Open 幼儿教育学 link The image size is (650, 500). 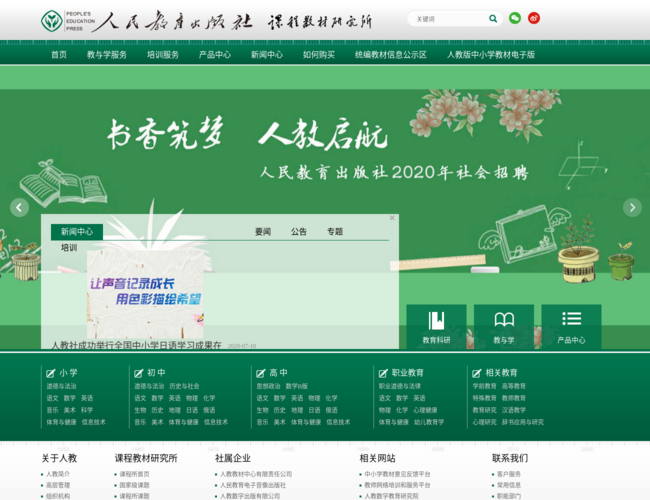[x=429, y=422]
